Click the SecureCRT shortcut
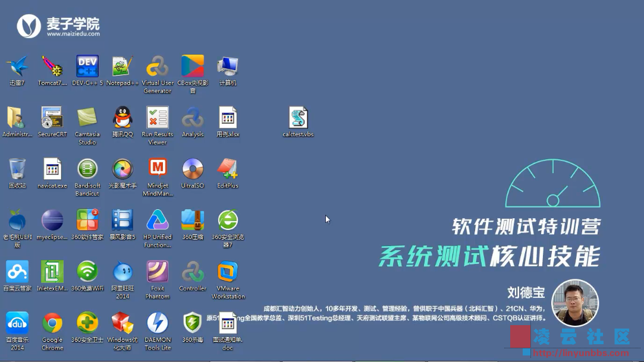 (52, 117)
